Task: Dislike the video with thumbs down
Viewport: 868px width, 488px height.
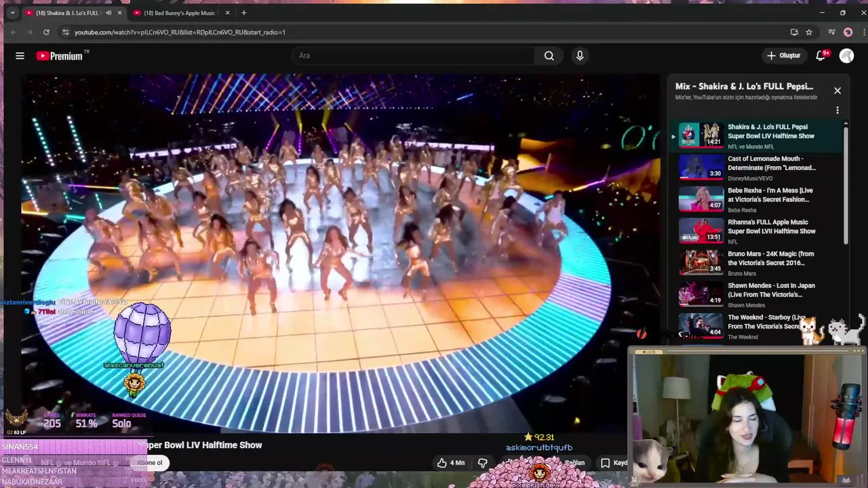Action: (483, 462)
